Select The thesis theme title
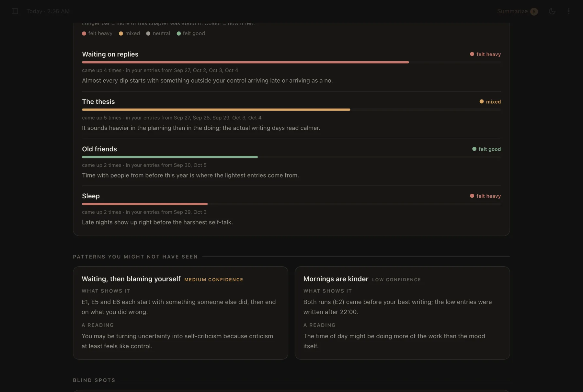Viewport: 583px width, 392px height. coord(98,102)
